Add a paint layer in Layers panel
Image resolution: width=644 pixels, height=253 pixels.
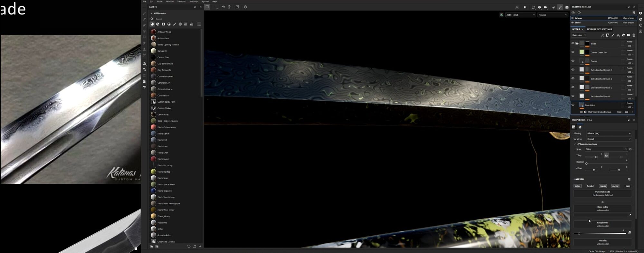tap(613, 35)
